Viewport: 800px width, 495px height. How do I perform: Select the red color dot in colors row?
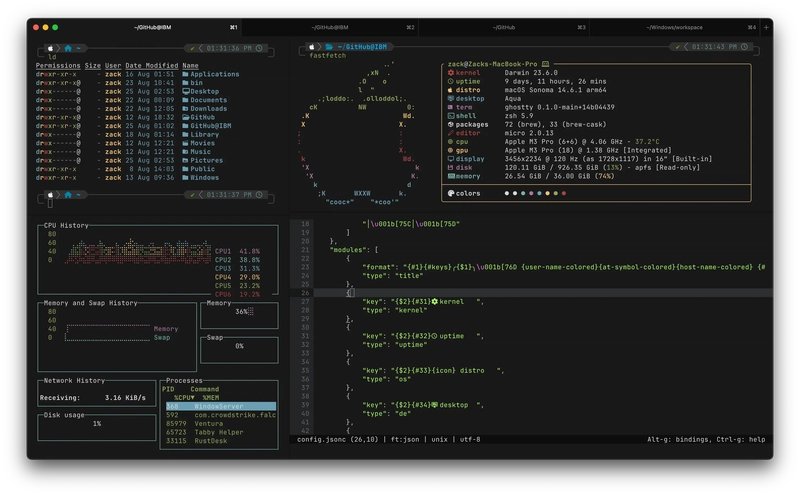(564, 193)
